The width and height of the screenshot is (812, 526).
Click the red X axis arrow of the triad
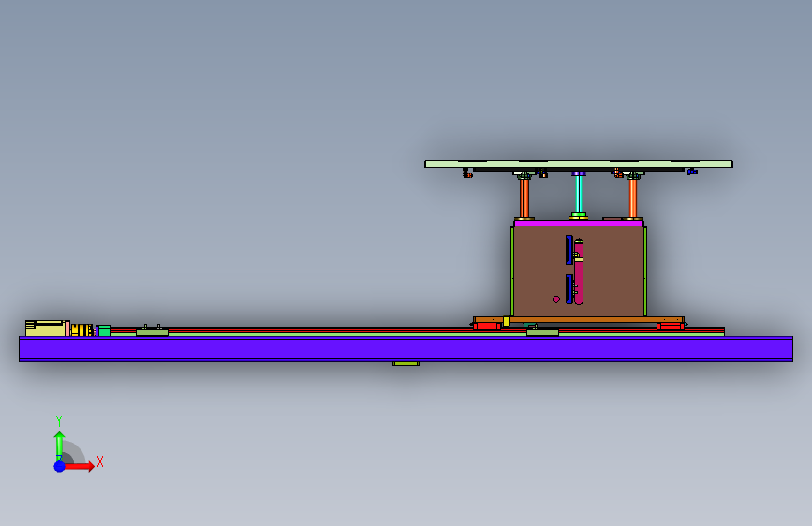pos(80,466)
